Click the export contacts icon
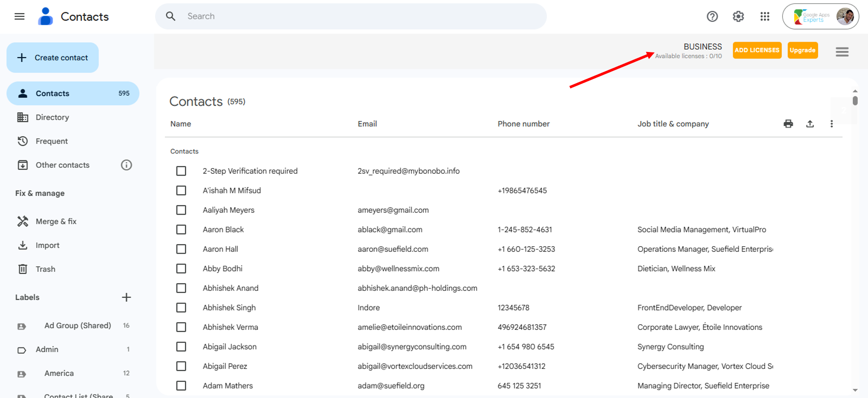This screenshot has height=398, width=868. point(810,124)
